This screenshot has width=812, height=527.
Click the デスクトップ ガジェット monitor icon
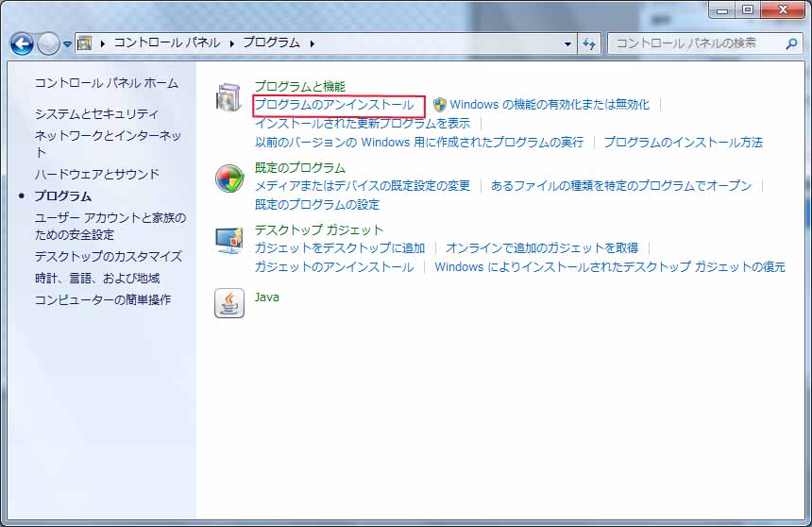229,241
